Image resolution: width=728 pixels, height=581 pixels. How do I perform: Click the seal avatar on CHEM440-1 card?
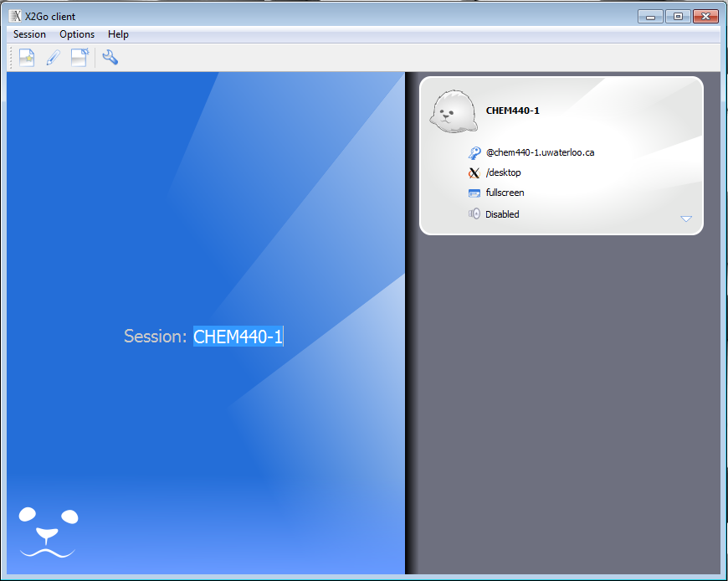(x=454, y=111)
